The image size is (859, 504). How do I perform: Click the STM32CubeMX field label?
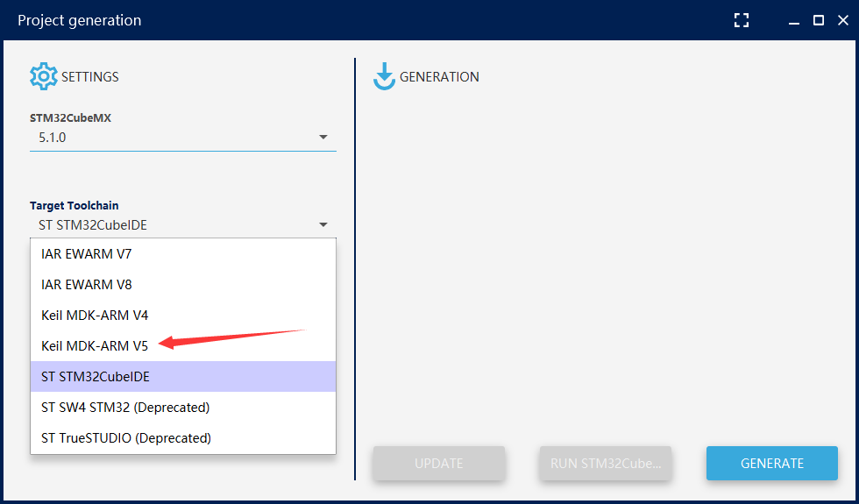tap(70, 117)
